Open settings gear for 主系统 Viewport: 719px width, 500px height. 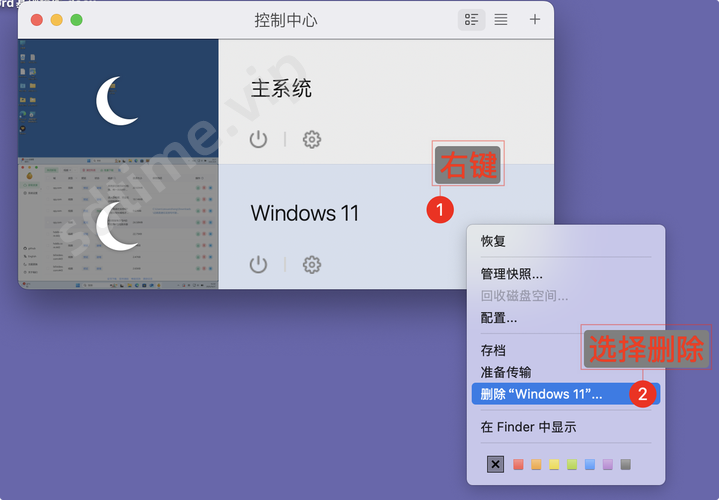[x=312, y=139]
